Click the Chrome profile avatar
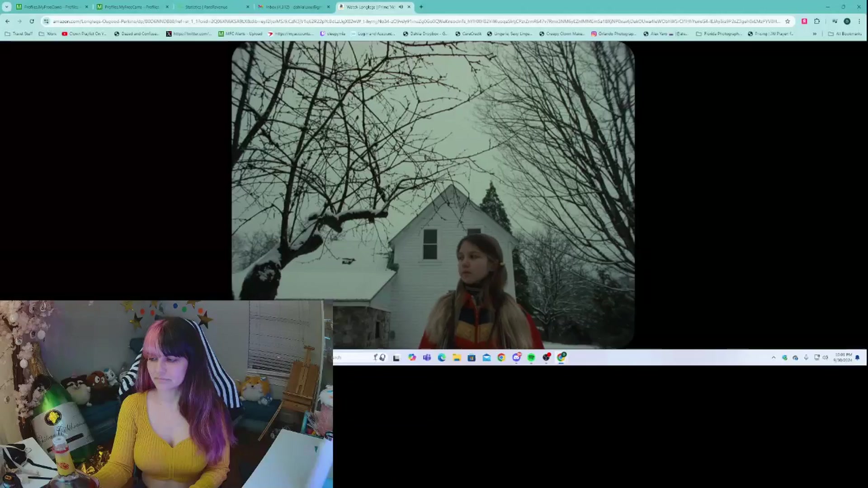 click(847, 21)
